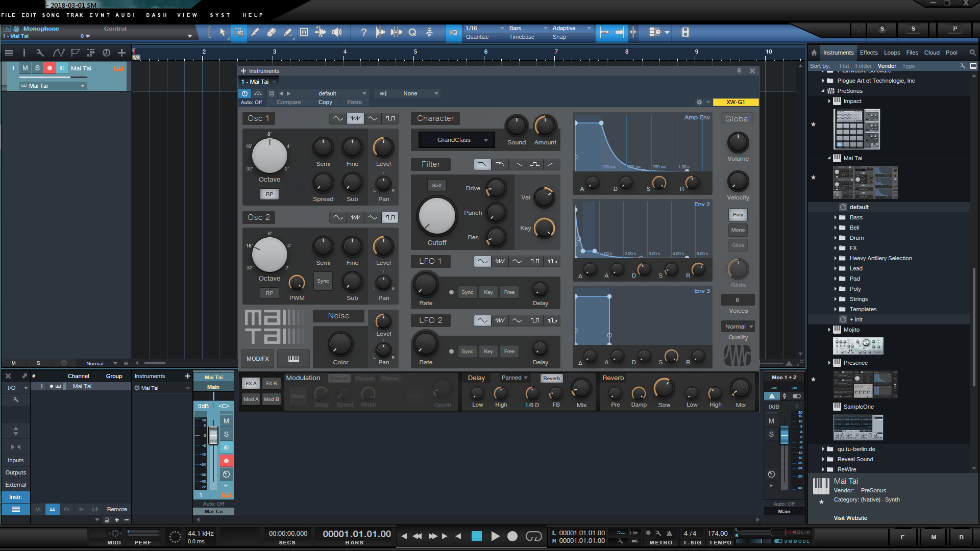This screenshot has height=551, width=980.
Task: Open the Quantize 1/16 dropdown
Action: coord(485,29)
